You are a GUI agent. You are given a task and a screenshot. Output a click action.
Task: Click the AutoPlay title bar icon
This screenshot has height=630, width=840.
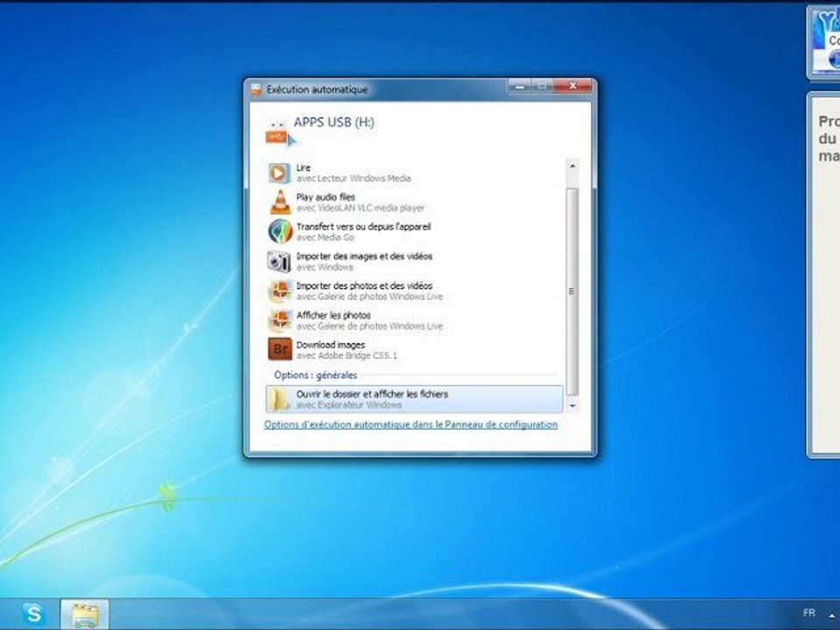point(256,89)
